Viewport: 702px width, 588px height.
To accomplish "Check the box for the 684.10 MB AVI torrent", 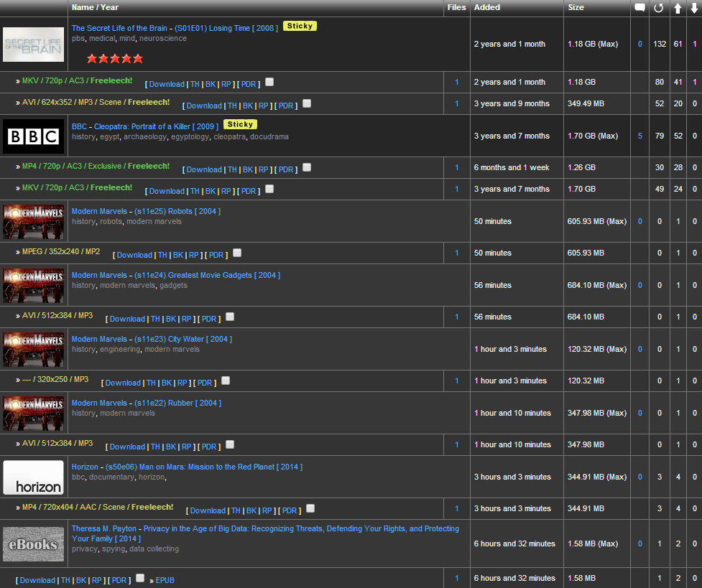I will coord(230,317).
